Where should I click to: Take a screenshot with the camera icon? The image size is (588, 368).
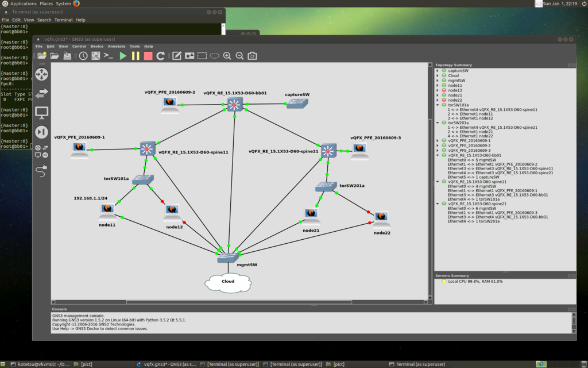pos(253,56)
